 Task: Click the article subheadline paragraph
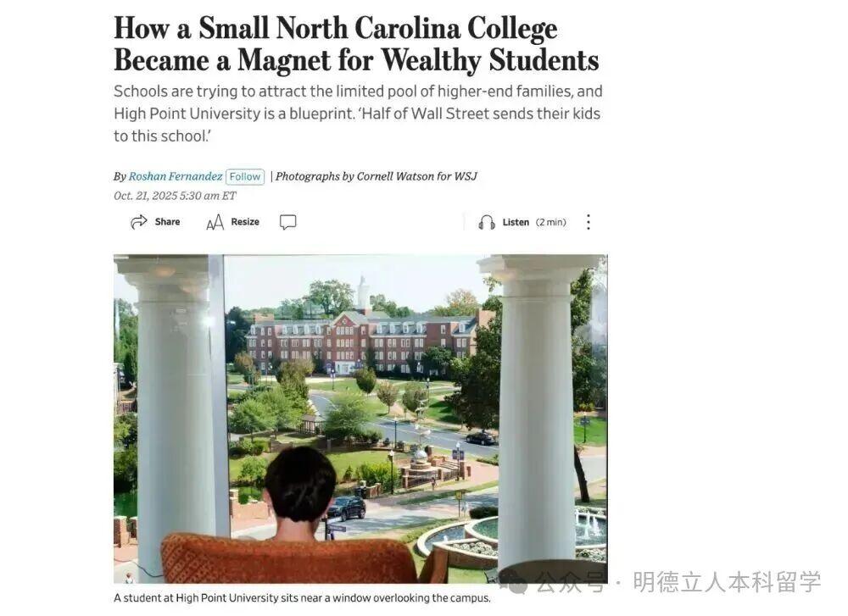(358, 114)
